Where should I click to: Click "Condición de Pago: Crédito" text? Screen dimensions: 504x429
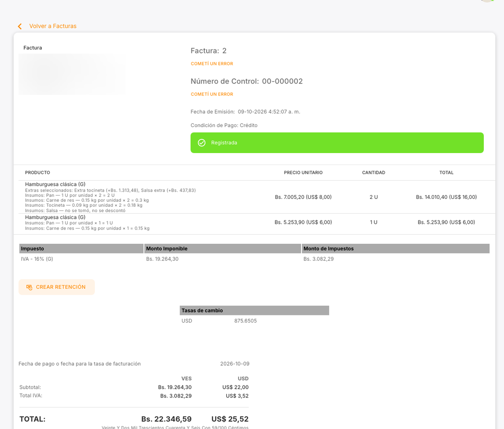coord(224,126)
